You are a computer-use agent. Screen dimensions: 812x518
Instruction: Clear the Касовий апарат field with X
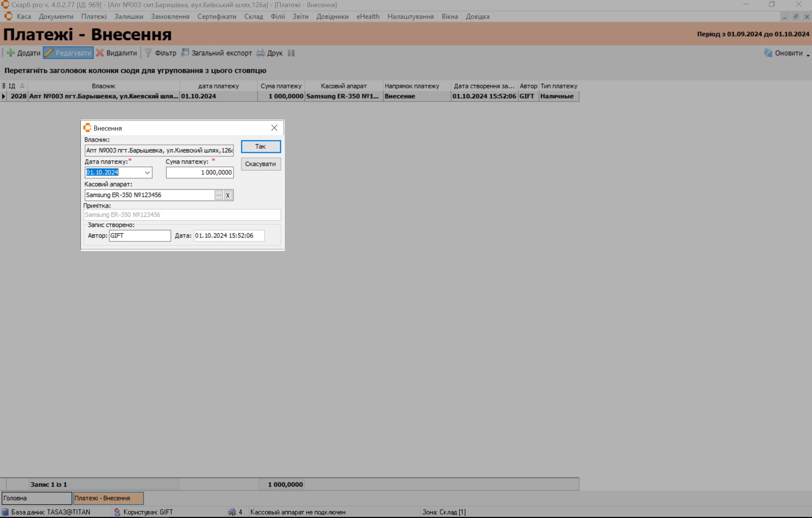click(x=228, y=195)
